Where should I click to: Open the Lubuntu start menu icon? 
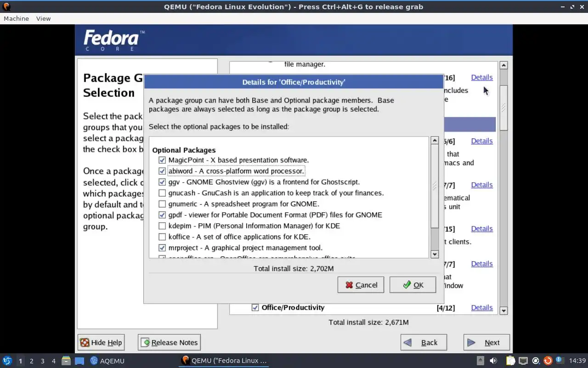click(x=7, y=361)
